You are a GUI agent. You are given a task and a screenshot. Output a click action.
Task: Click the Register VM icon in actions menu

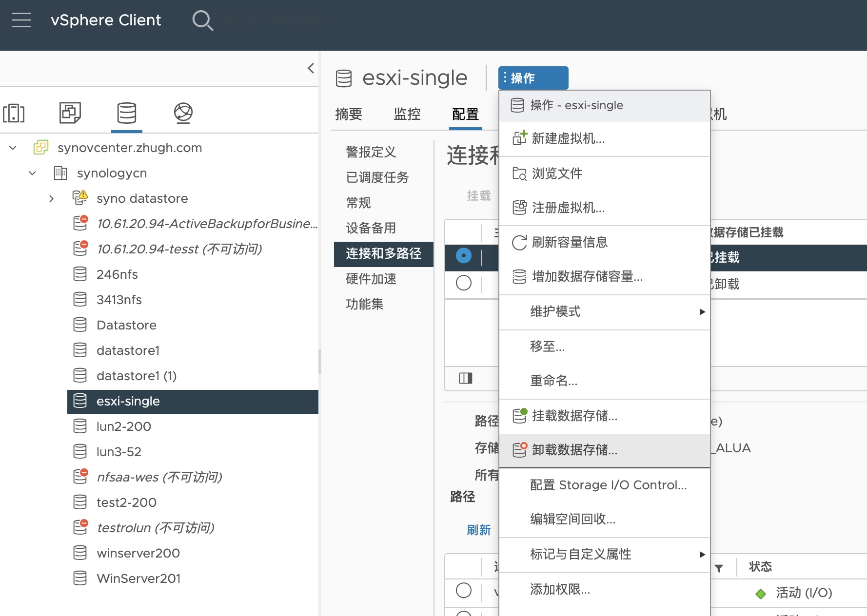(519, 208)
